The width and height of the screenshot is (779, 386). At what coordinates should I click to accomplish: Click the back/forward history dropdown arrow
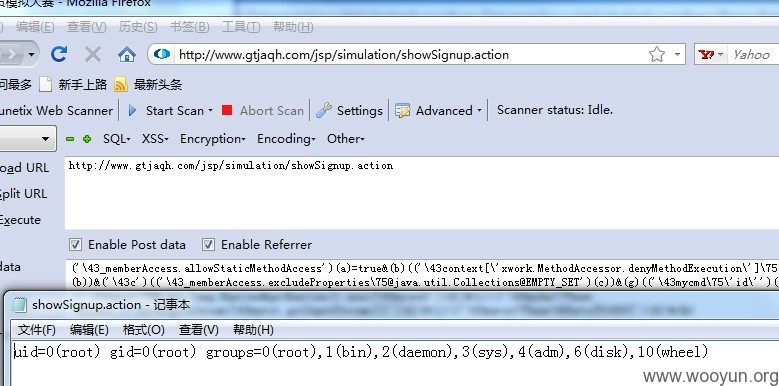click(x=32, y=54)
